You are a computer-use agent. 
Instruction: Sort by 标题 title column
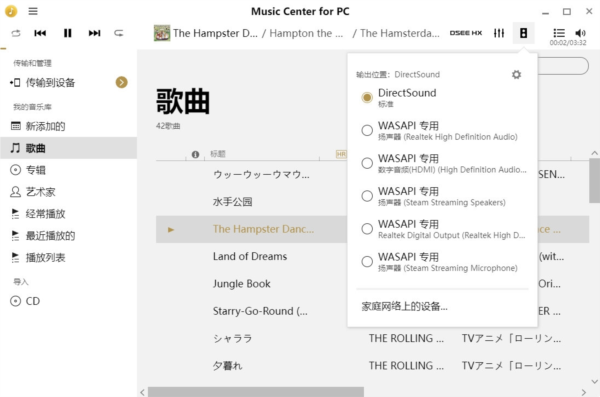point(217,154)
